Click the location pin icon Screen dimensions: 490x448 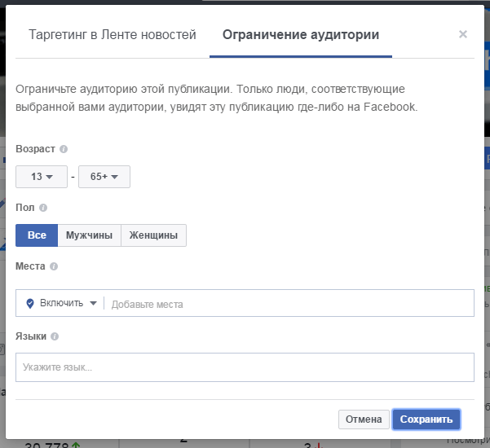point(30,304)
